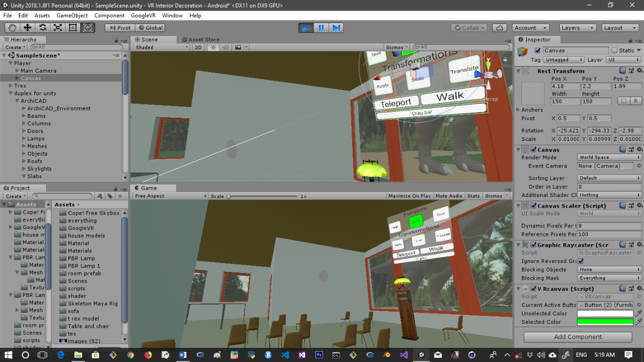Toggle scene audio in Scene view
644x362 pixels.
coord(226,47)
